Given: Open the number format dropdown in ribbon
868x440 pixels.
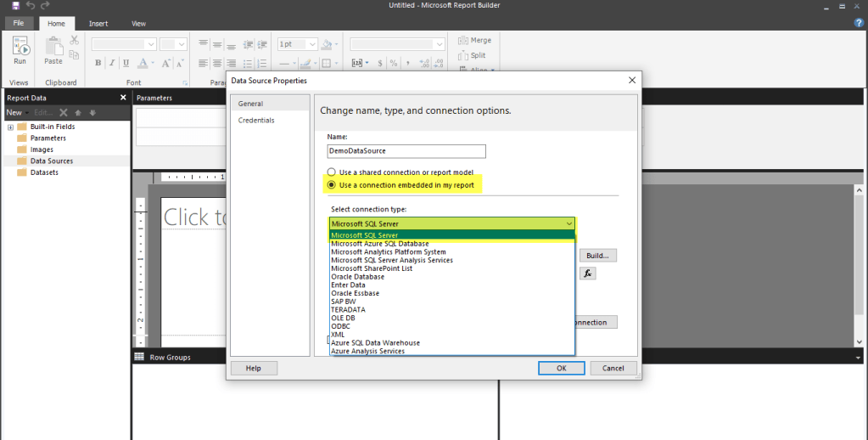Looking at the screenshot, I should pyautogui.click(x=440, y=44).
